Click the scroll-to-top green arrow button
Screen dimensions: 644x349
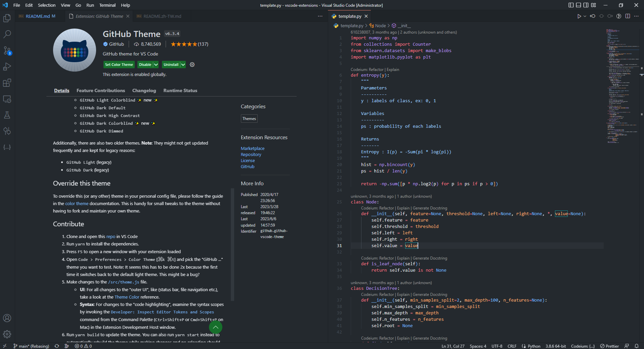coord(216,327)
